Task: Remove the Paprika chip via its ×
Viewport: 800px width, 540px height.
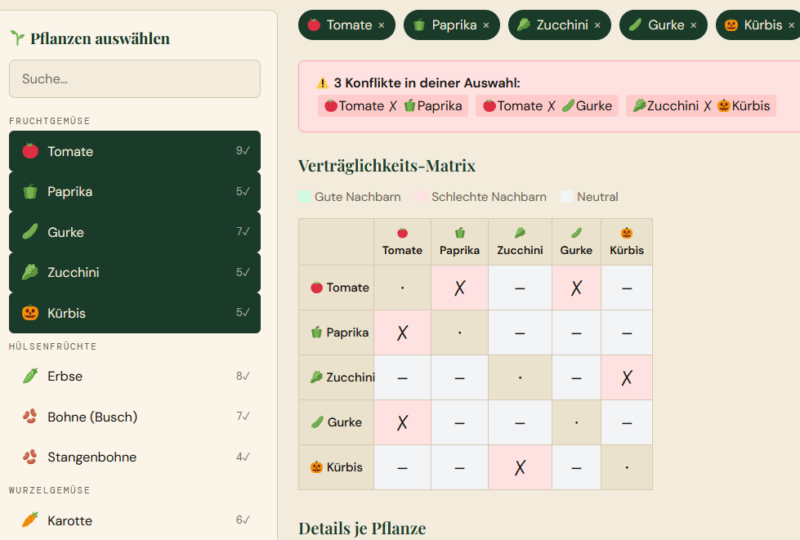Action: point(486,25)
